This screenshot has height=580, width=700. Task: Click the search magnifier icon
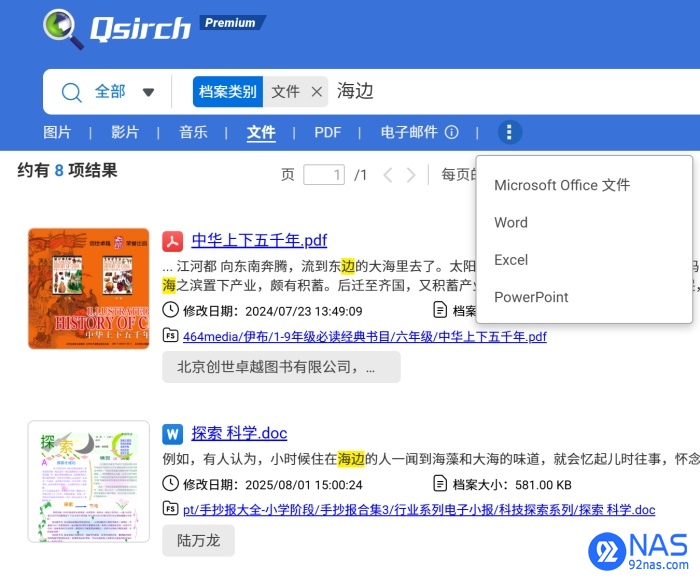71,92
